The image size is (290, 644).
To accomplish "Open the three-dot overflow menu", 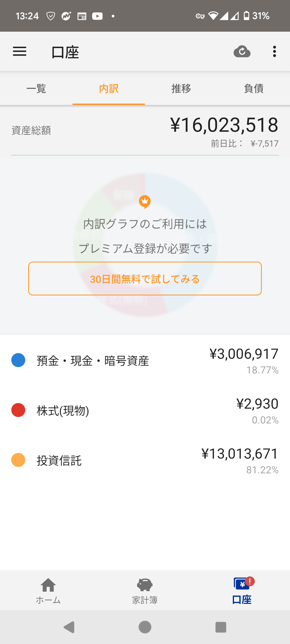I will (274, 52).
